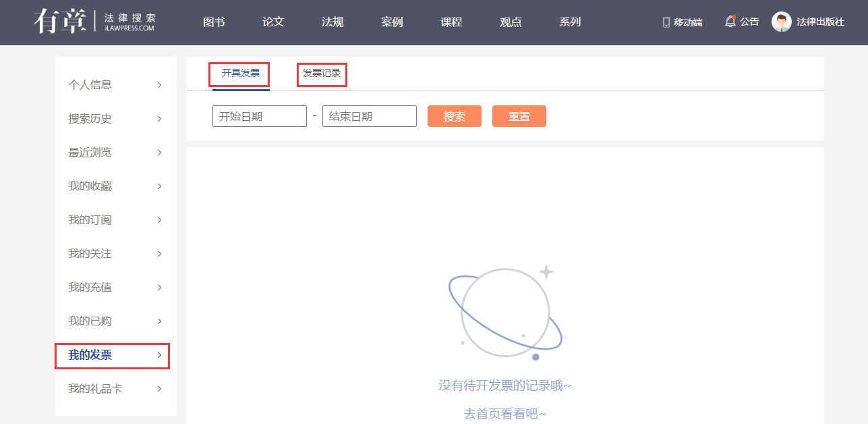The height and width of the screenshot is (424, 868).
Task: Open 我的充值 in the sidebar
Action: pyautogui.click(x=90, y=288)
